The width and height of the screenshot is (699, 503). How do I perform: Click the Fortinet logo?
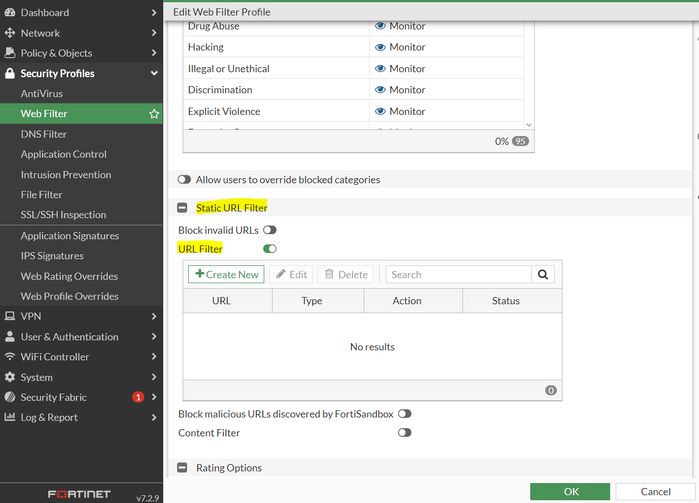coord(79,494)
